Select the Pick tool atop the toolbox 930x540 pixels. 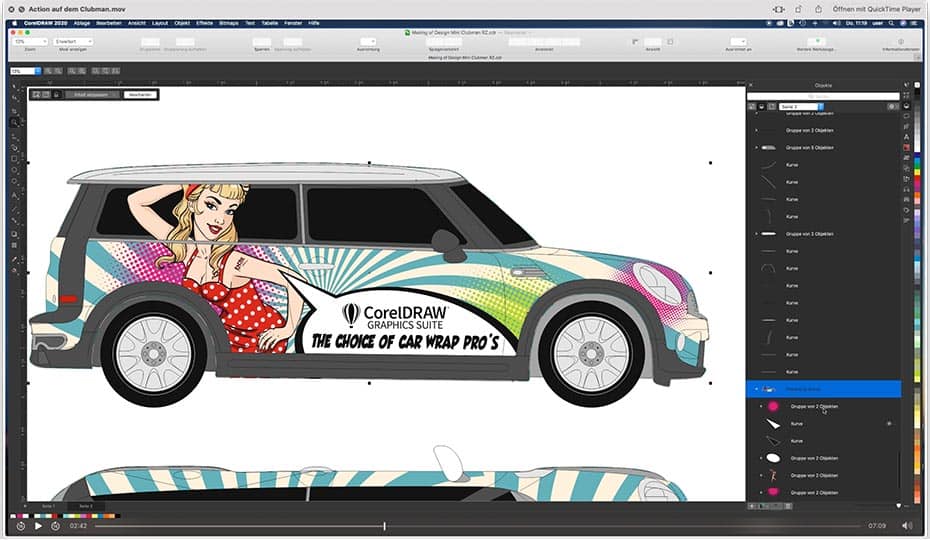pyautogui.click(x=15, y=87)
